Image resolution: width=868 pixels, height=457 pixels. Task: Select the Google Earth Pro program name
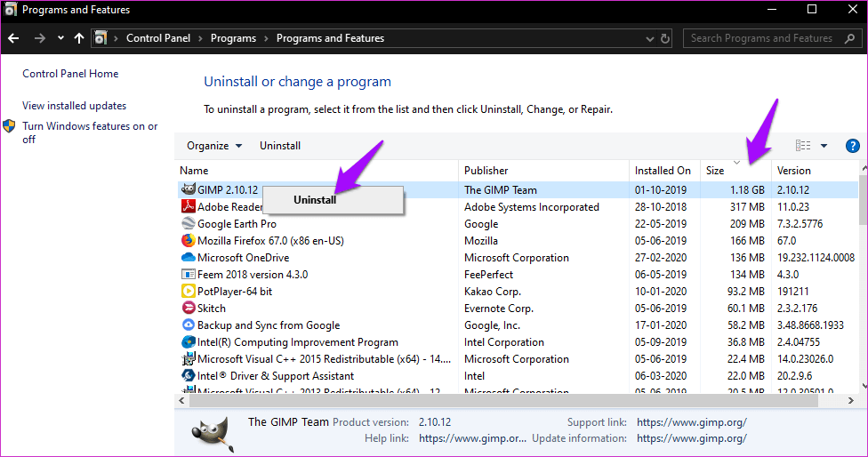point(237,224)
